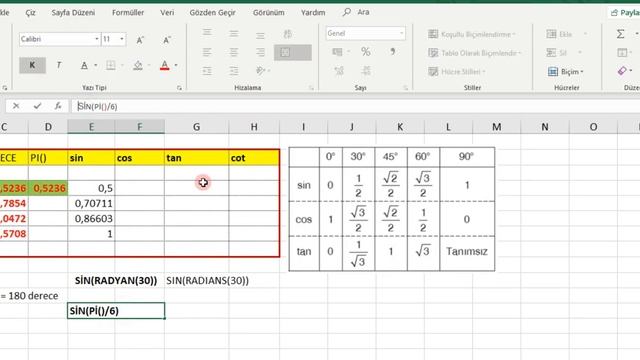Open Biçim format menu
This screenshot has width=640, height=360.
point(566,72)
